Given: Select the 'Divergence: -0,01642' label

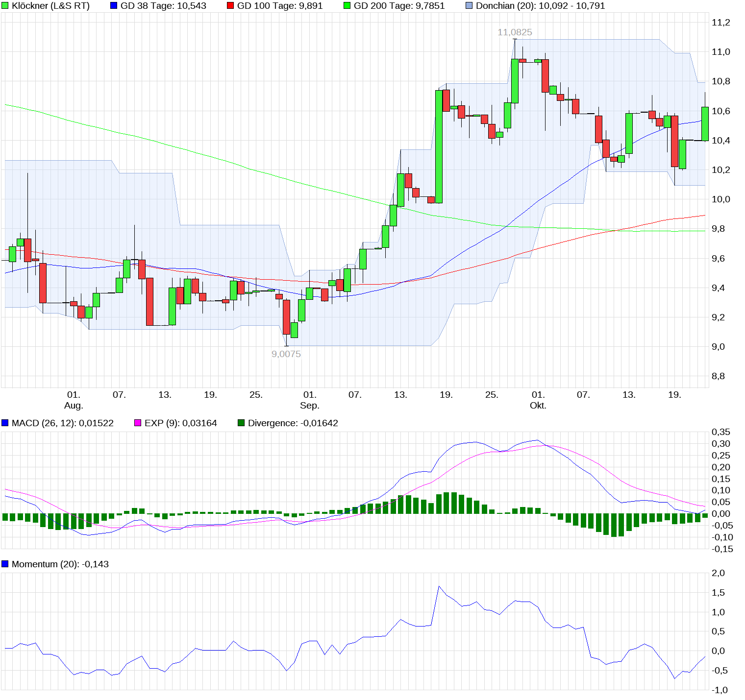Looking at the screenshot, I should click(293, 423).
